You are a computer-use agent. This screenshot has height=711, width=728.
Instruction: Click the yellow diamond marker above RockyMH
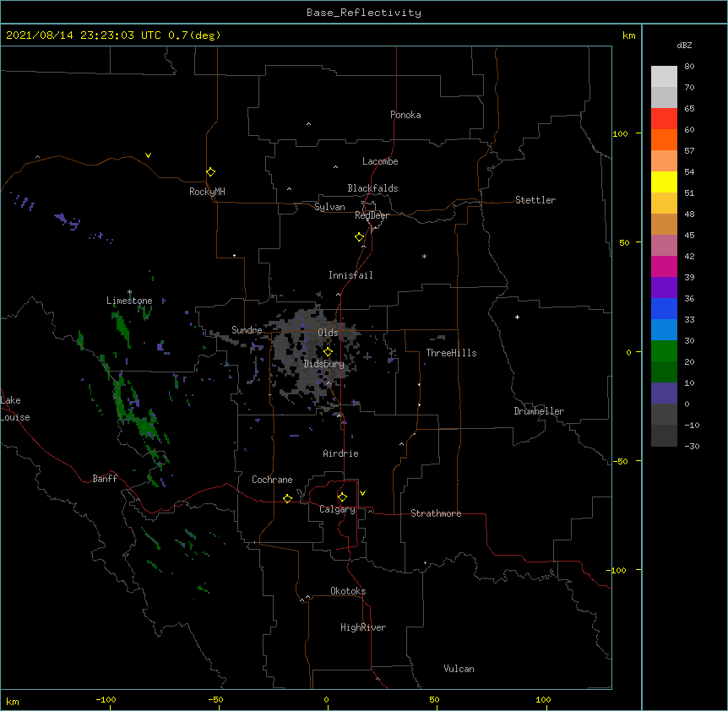pyautogui.click(x=211, y=172)
